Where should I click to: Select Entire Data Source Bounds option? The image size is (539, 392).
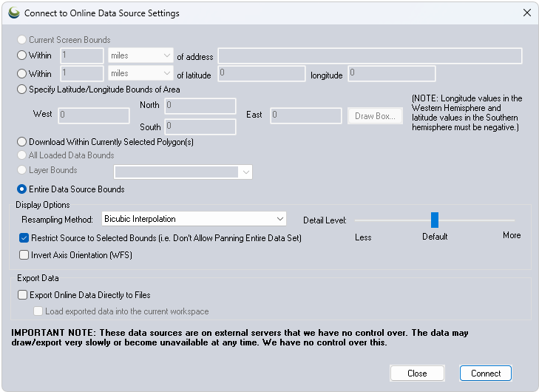pos(22,189)
